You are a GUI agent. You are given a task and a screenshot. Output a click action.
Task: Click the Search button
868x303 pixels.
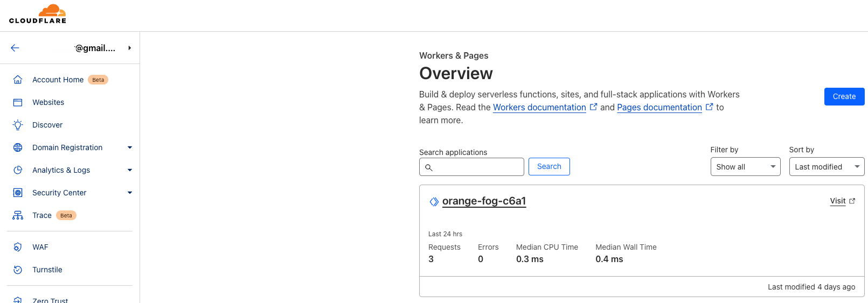[x=548, y=167]
